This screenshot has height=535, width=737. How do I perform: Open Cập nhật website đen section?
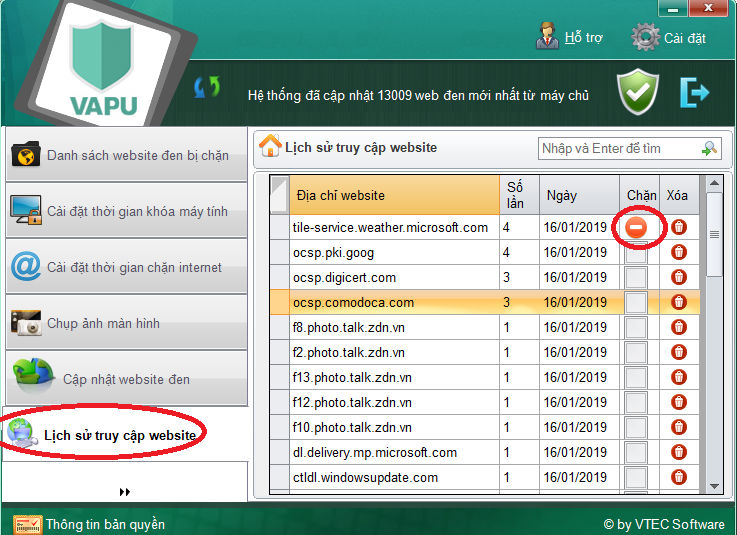(126, 378)
